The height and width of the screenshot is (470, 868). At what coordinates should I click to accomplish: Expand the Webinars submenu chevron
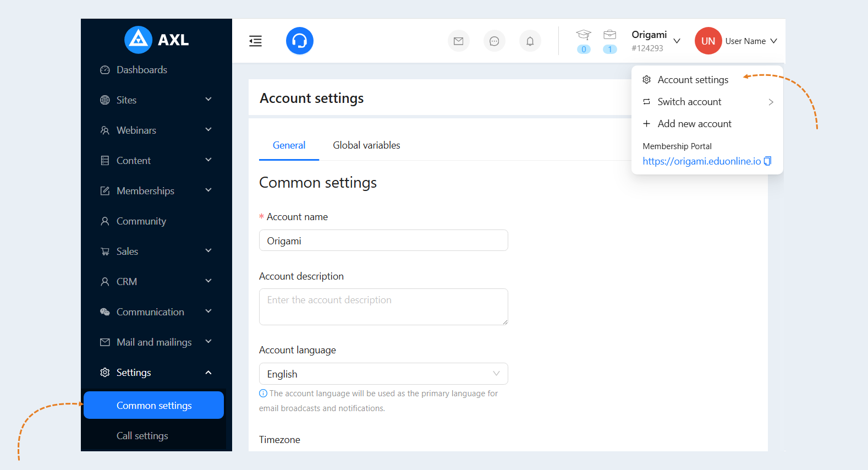[208, 130]
